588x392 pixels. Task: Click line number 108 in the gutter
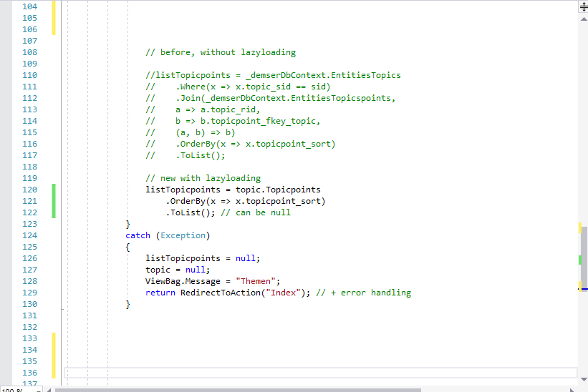click(29, 52)
